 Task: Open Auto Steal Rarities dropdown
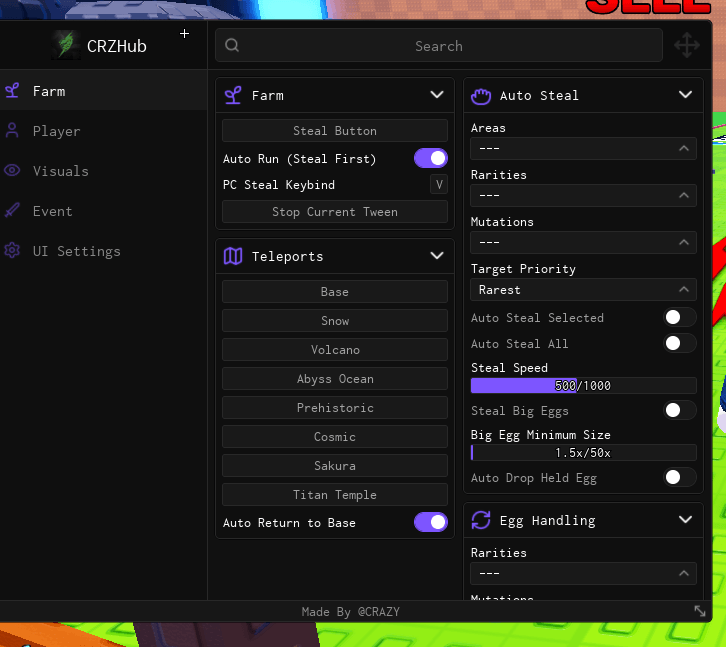tap(583, 195)
